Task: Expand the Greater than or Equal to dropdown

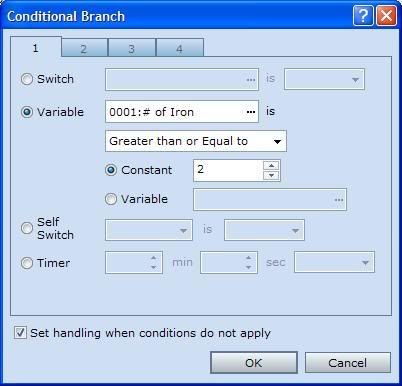Action: (196, 141)
